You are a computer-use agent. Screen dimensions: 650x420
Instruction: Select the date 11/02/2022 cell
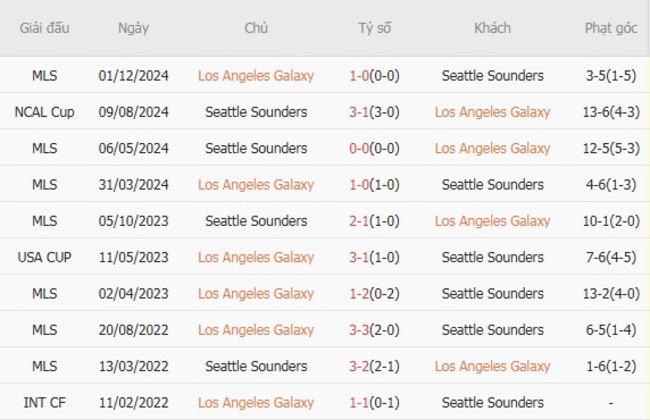click(133, 402)
